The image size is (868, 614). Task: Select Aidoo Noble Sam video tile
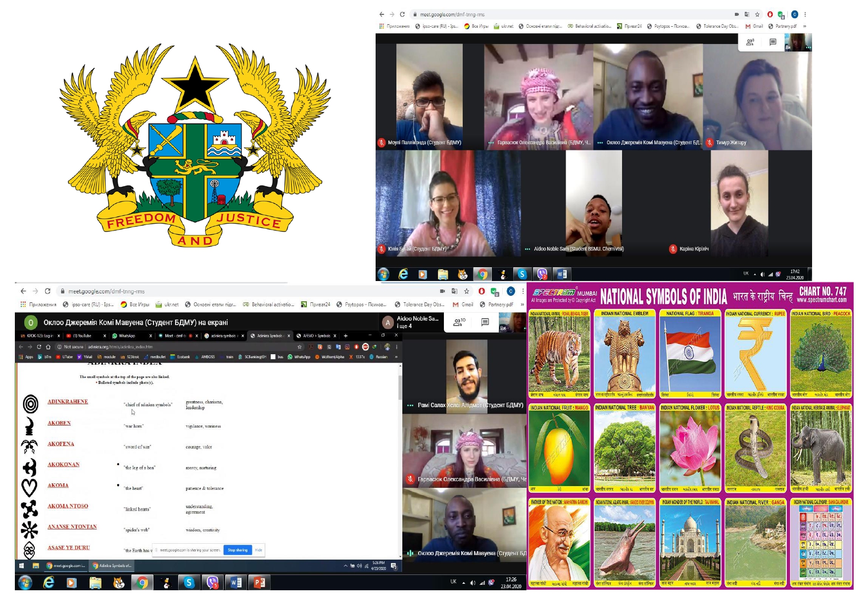pos(594,203)
